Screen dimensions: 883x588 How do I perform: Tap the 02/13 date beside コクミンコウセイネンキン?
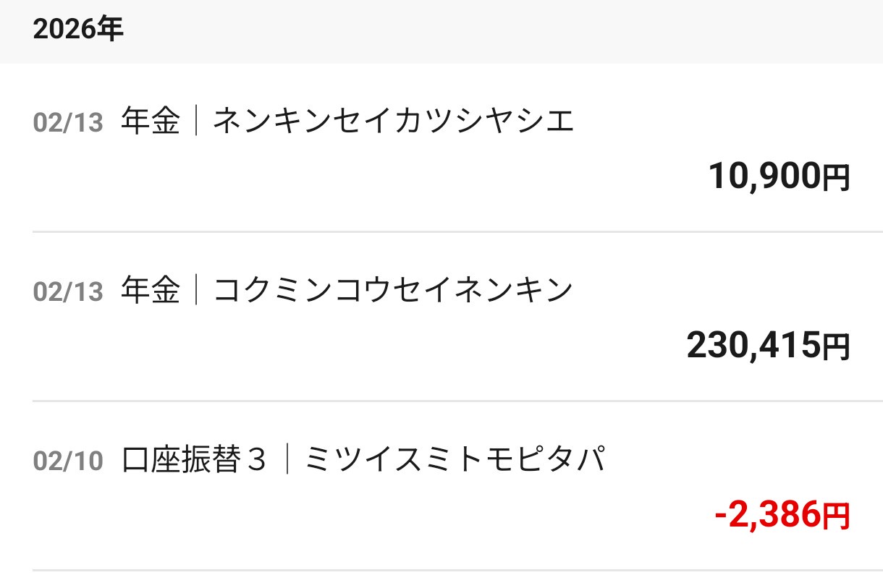pos(68,292)
